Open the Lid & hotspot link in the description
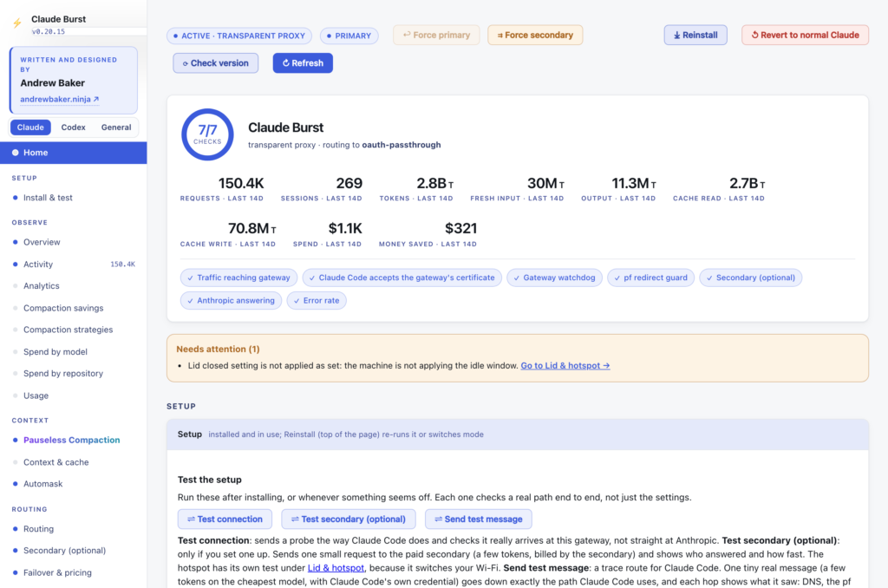Screen dimensions: 888x588 click(x=336, y=567)
